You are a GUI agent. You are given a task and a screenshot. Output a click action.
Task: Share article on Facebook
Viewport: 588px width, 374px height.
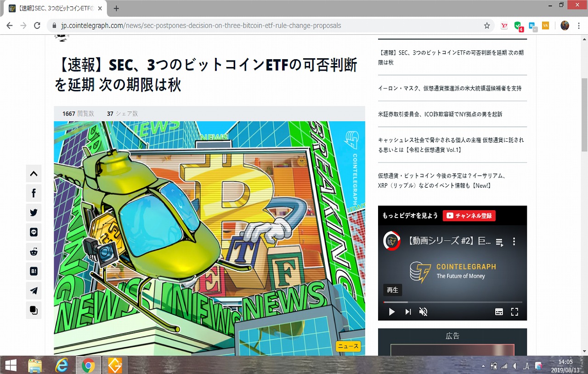(34, 193)
